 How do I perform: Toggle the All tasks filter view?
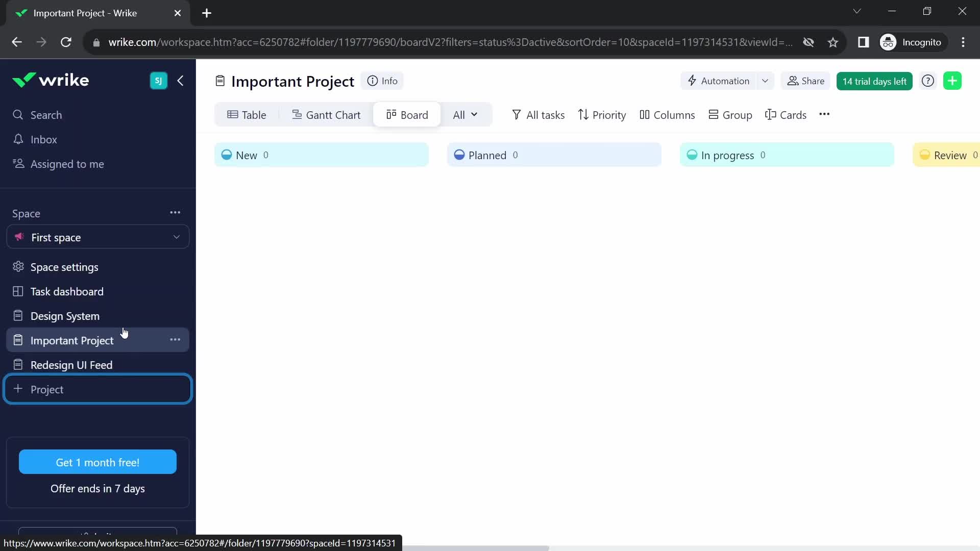[x=538, y=114]
